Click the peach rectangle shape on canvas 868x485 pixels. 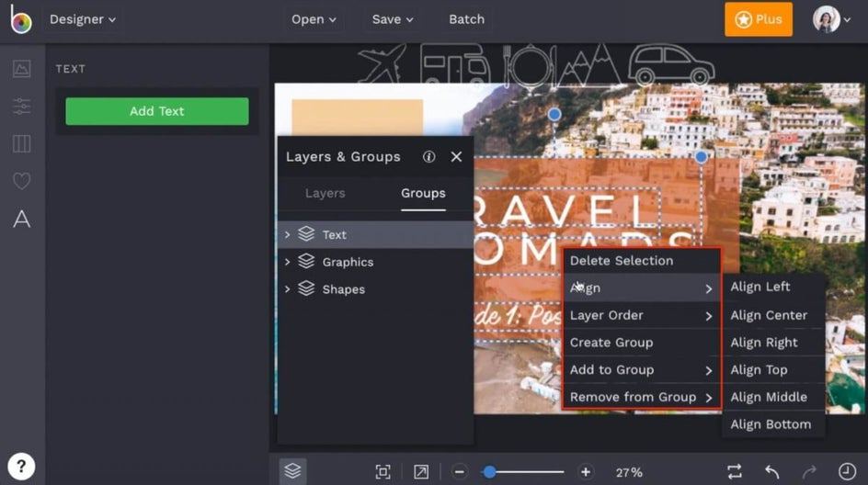[357, 118]
